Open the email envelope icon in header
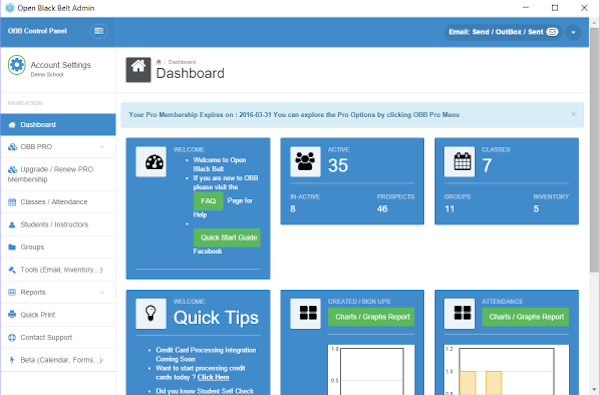This screenshot has height=395, width=600. pyautogui.click(x=552, y=32)
